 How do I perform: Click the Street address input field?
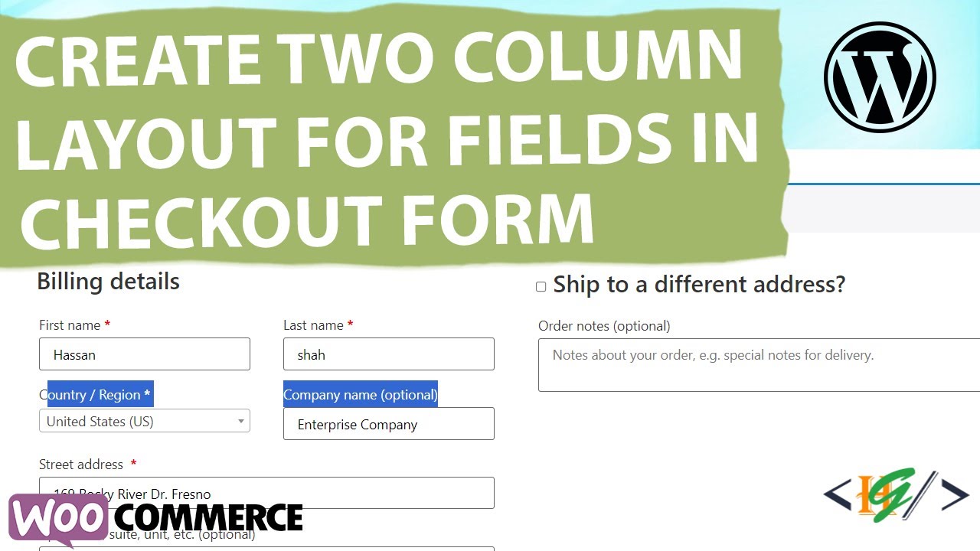coord(266,493)
